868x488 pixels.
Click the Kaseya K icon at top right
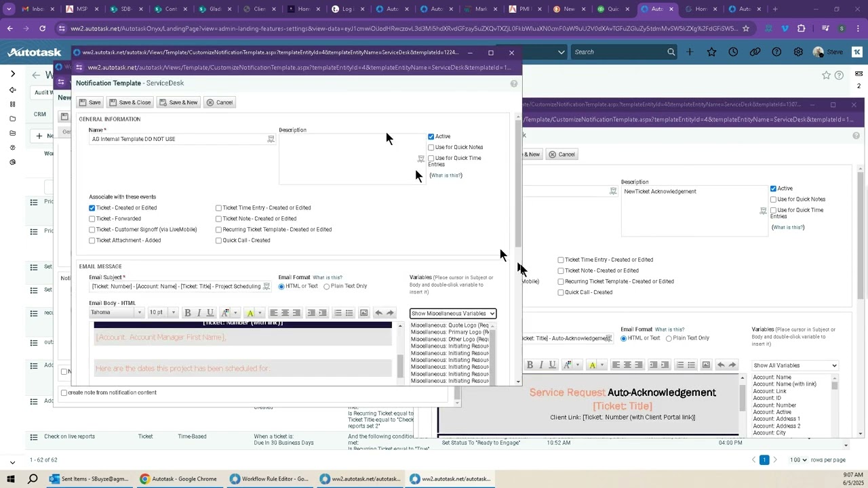pyautogui.click(x=857, y=52)
